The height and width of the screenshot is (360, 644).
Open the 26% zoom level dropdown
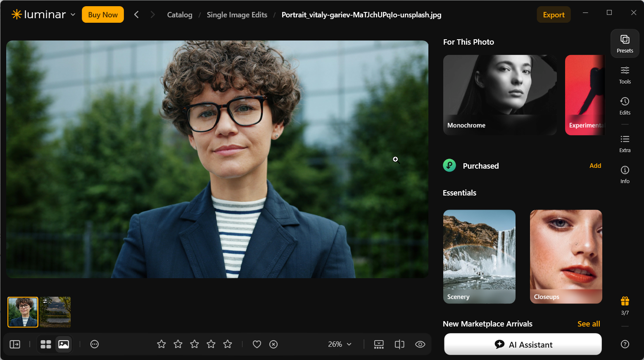click(x=340, y=344)
